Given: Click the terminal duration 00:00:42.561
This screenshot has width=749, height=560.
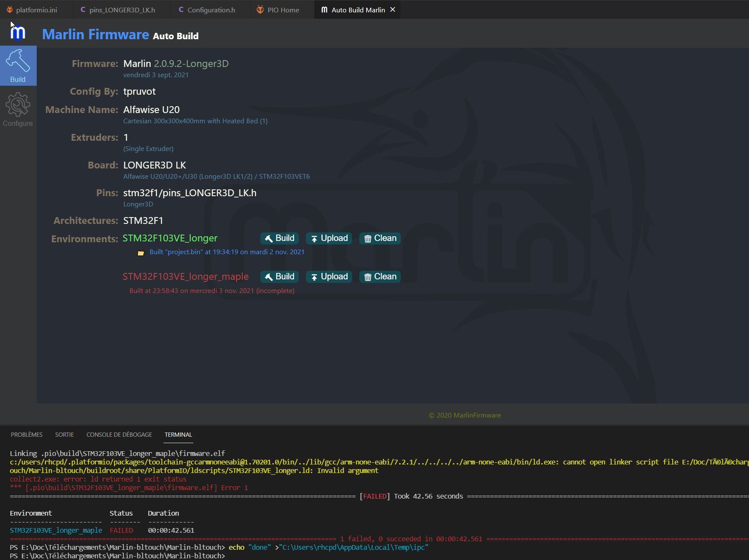Looking at the screenshot, I should coord(171,531).
